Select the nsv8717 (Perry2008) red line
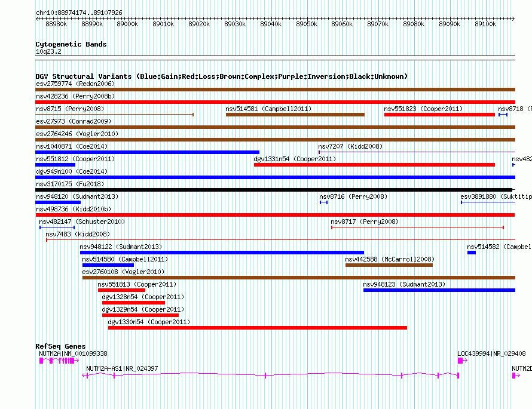The width and height of the screenshot is (532, 409). 418,227
